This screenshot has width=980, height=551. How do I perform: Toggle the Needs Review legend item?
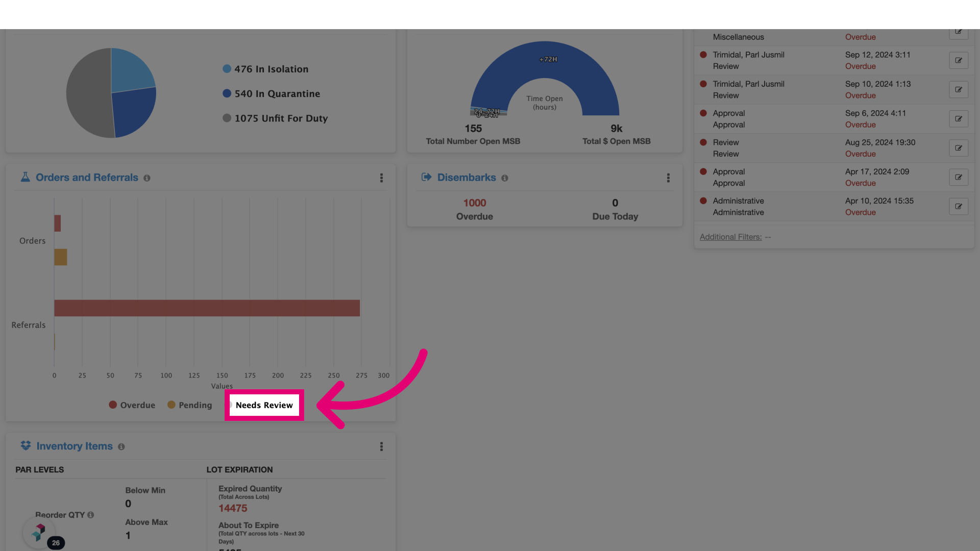point(264,405)
